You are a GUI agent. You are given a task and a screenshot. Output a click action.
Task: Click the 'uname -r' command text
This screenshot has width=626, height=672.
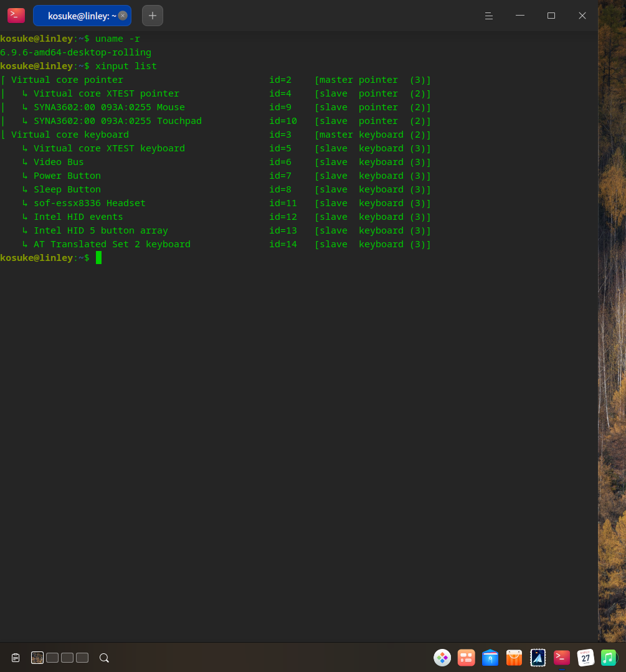point(118,39)
